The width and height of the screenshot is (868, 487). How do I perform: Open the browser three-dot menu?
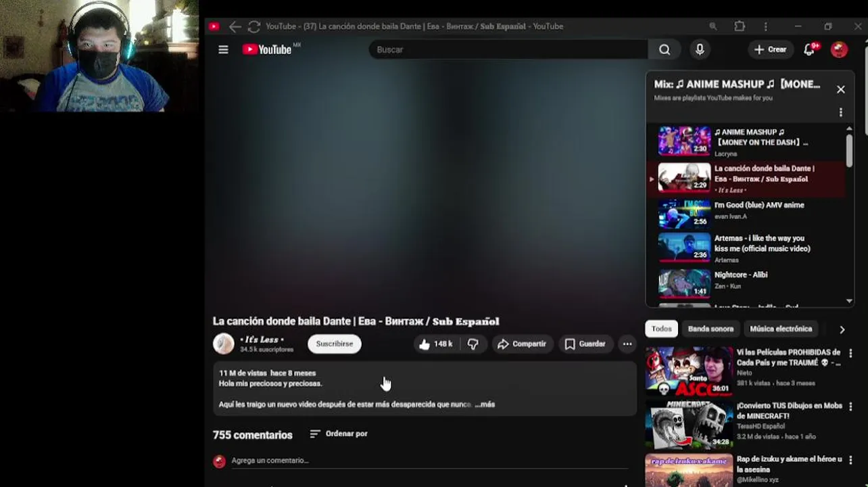[765, 26]
